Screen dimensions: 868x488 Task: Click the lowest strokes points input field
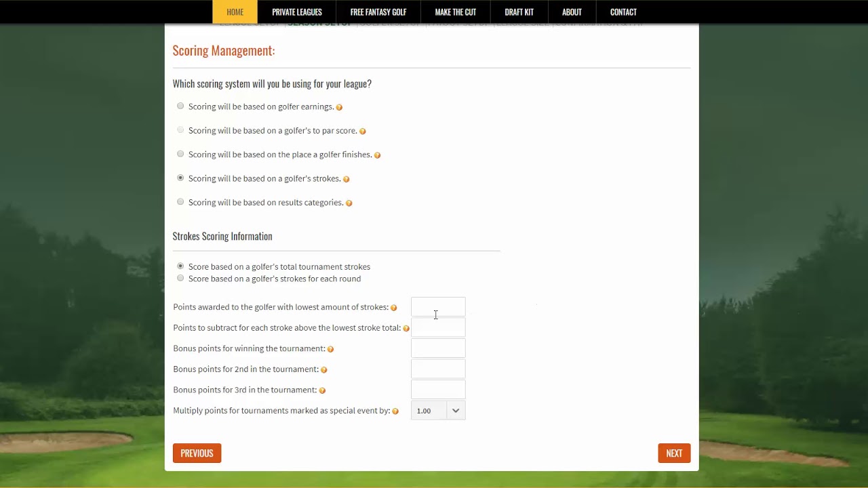(438, 307)
